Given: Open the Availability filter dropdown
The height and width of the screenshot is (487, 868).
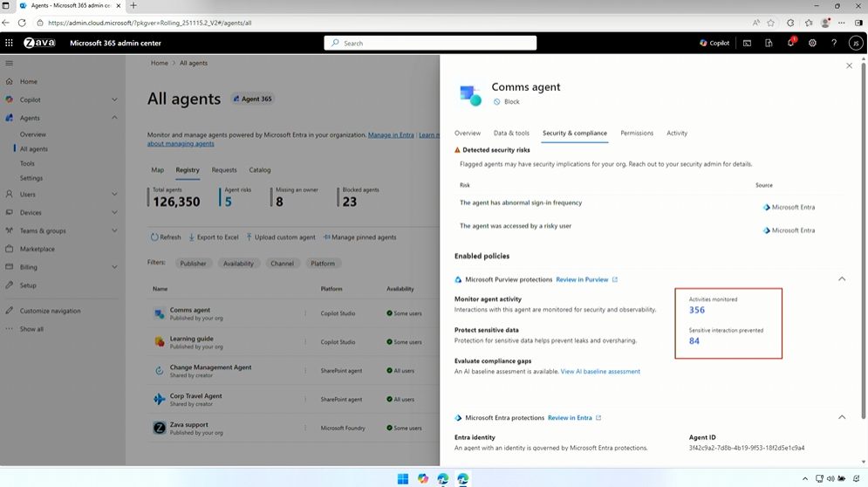Looking at the screenshot, I should (x=238, y=264).
